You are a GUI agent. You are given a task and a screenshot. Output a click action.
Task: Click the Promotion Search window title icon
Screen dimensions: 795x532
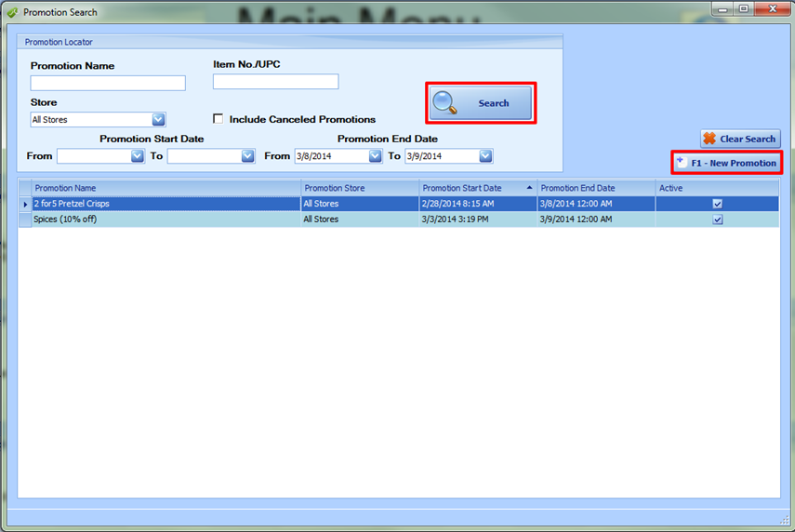[12, 12]
